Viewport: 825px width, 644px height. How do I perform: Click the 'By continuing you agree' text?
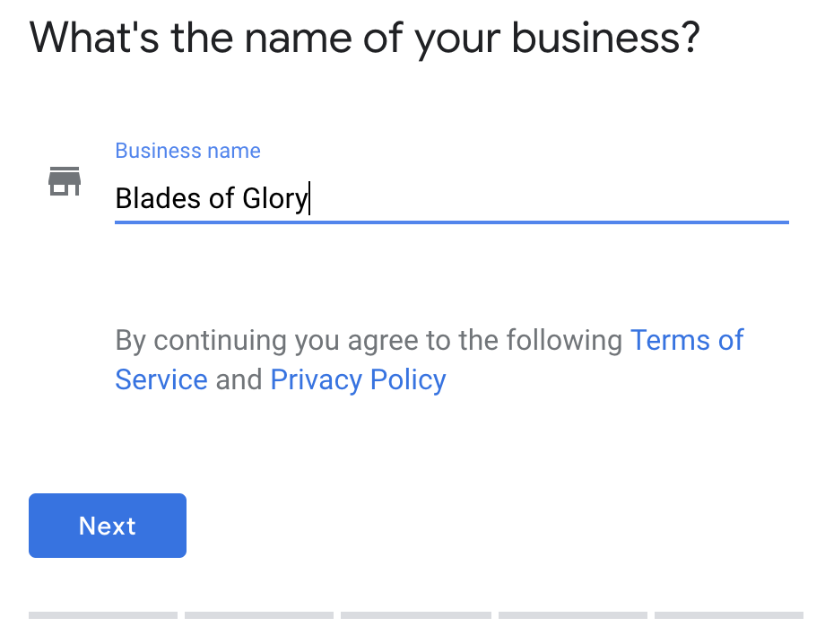click(254, 341)
